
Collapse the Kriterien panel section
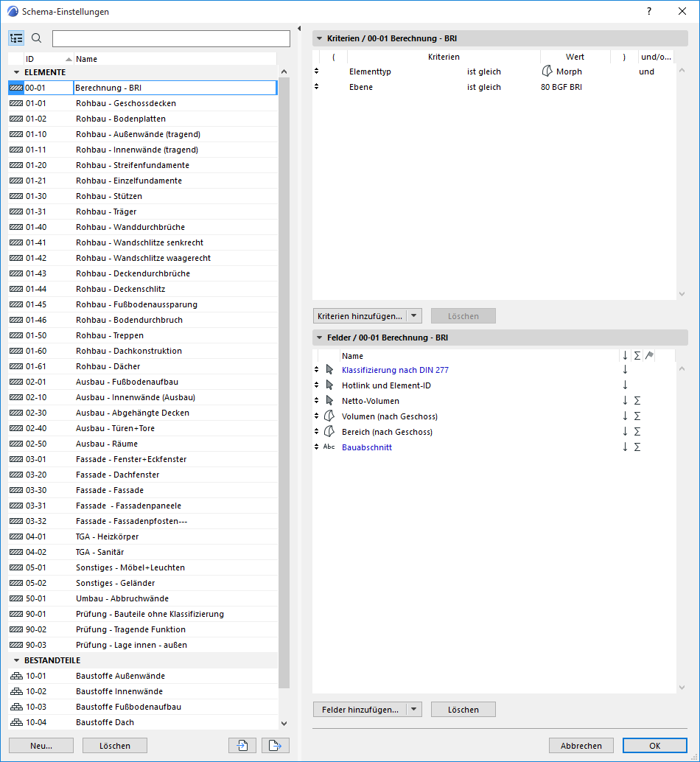coord(320,38)
